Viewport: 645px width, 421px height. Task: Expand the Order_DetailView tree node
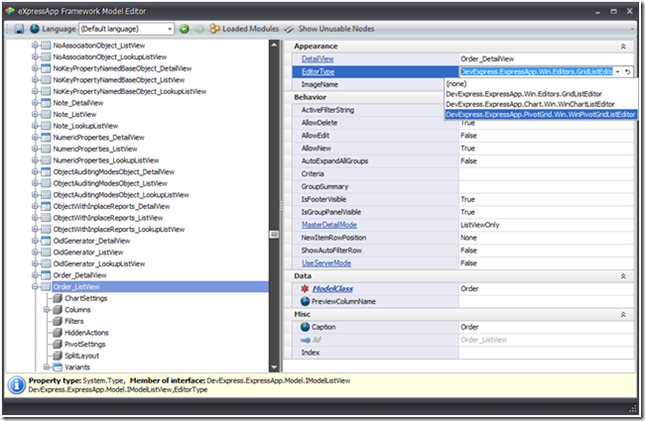tap(35, 275)
